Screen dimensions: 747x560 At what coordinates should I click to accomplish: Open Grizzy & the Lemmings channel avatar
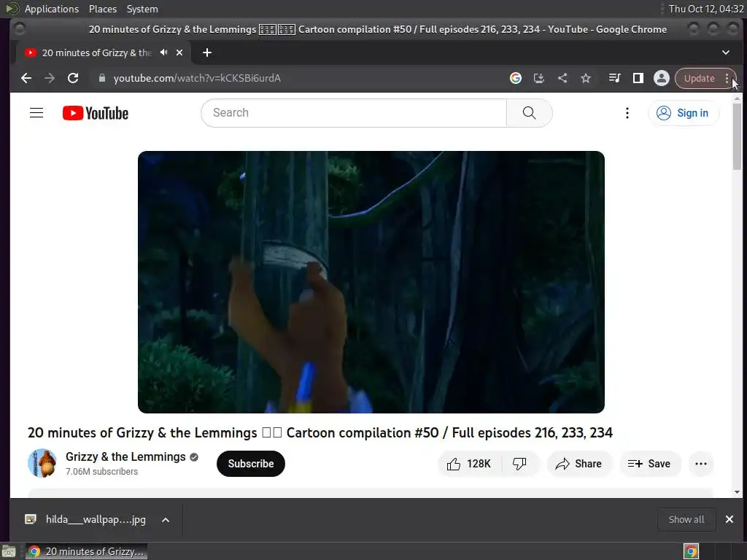pyautogui.click(x=42, y=463)
